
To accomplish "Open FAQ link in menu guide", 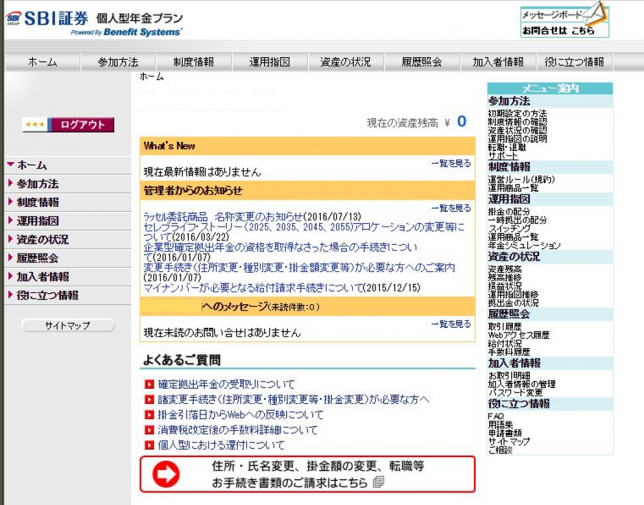I will (x=496, y=416).
